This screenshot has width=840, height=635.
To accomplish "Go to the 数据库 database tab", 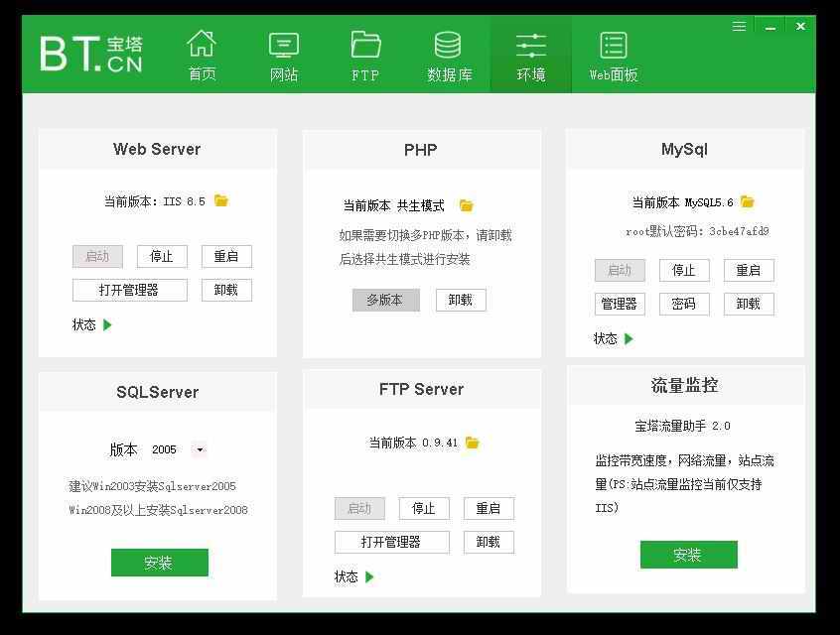I will coord(449,56).
